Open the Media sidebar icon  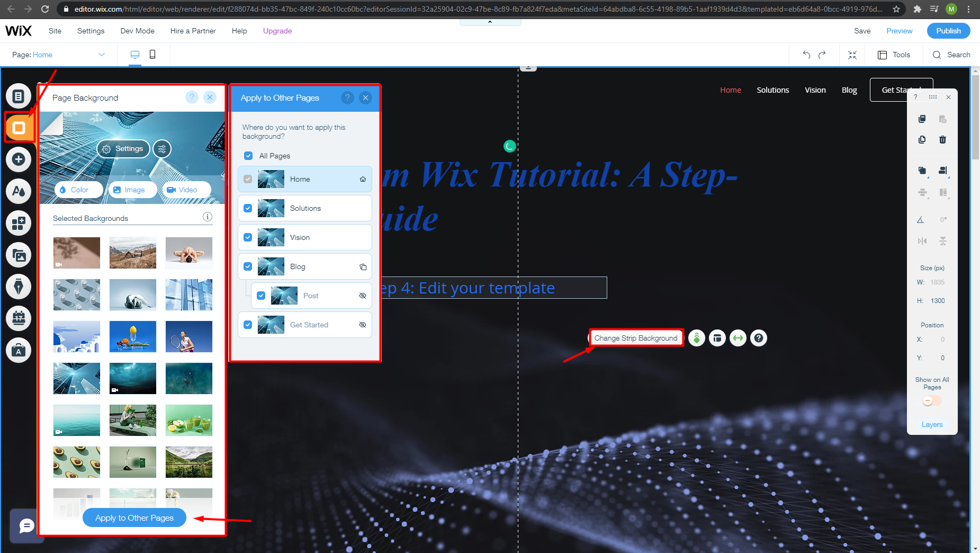pyautogui.click(x=19, y=255)
